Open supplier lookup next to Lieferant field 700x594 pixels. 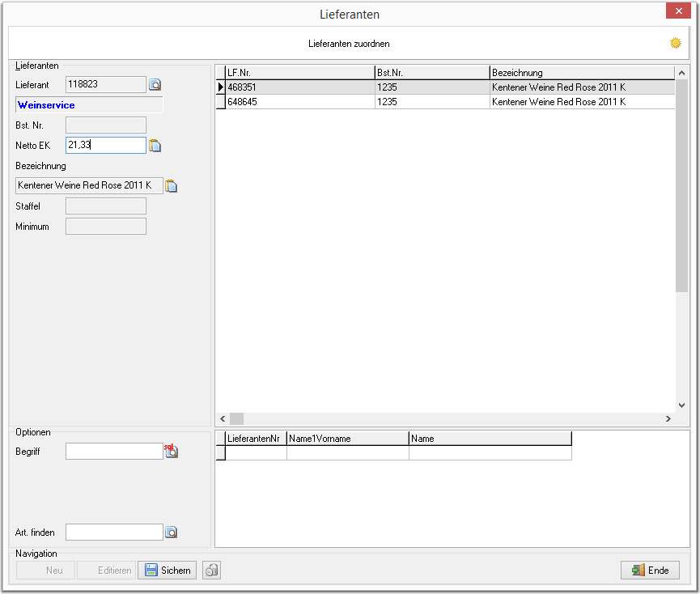point(155,84)
